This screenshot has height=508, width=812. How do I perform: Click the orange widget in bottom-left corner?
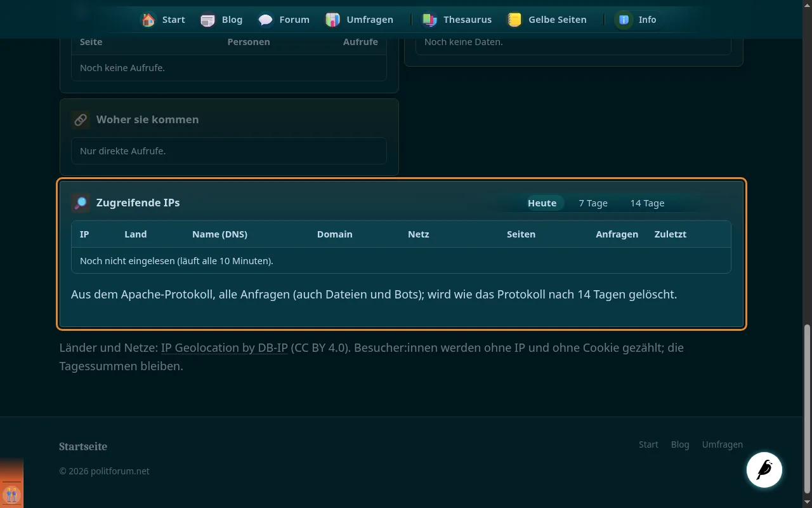11,483
